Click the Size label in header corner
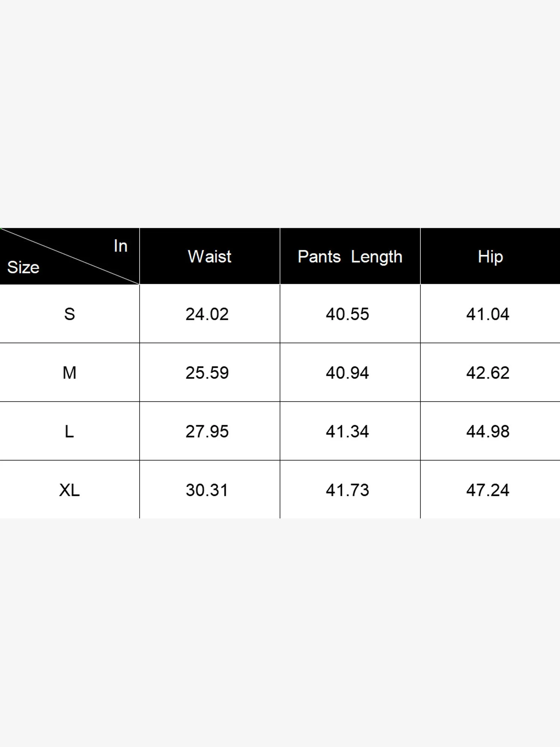Screen dimensions: 560x747 (x=23, y=267)
